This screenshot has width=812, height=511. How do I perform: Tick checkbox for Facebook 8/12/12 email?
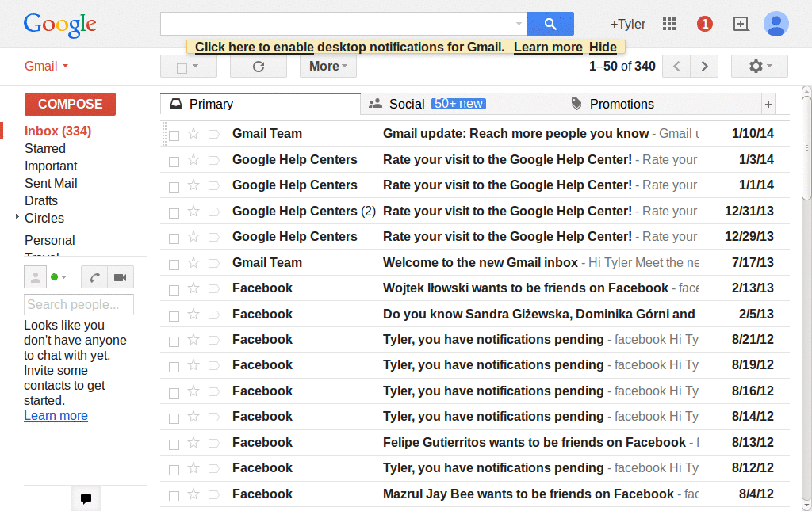(174, 470)
